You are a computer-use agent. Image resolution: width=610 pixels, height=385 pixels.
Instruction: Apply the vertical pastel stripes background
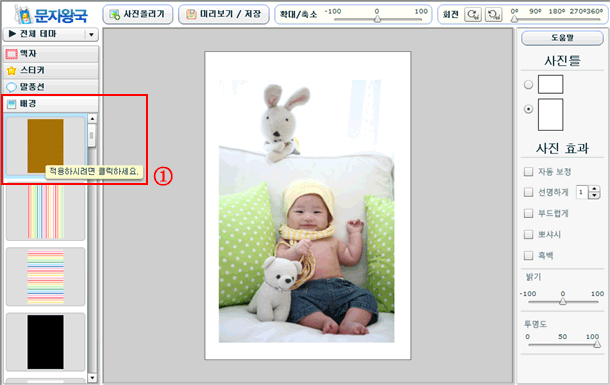[x=46, y=211]
